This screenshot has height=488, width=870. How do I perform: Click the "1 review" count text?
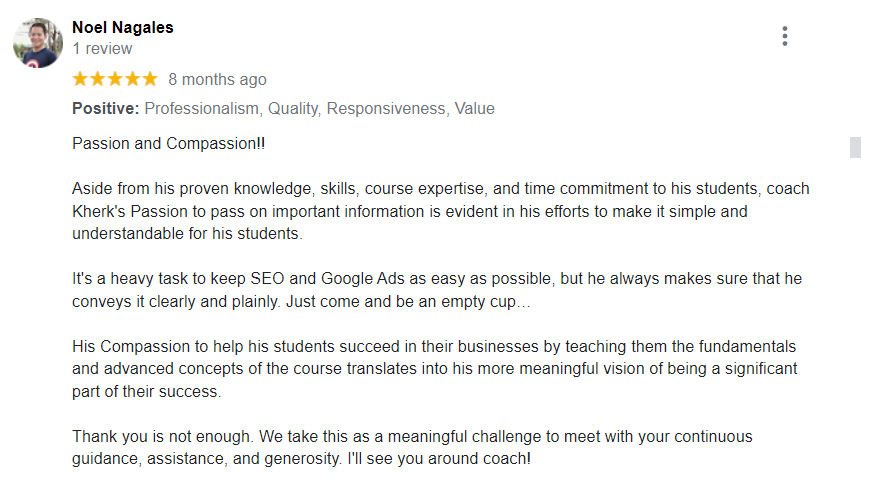[x=102, y=49]
